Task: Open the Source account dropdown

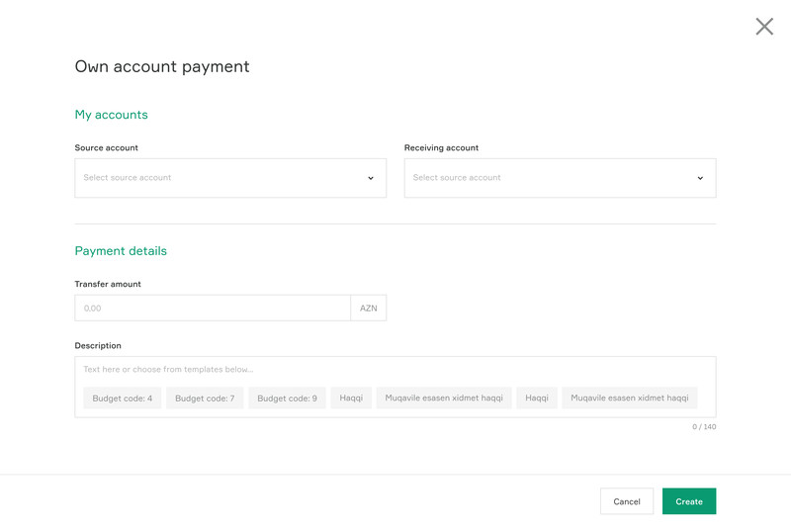Action: [230, 178]
